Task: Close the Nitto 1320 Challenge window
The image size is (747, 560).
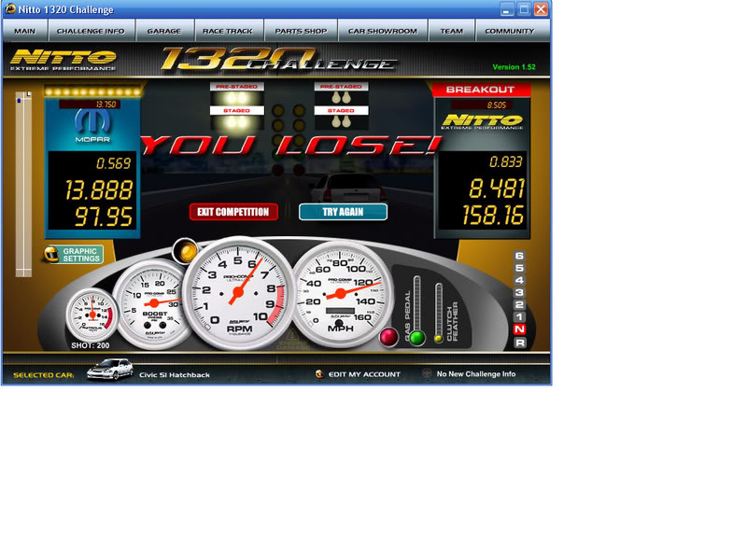Action: pos(541,9)
